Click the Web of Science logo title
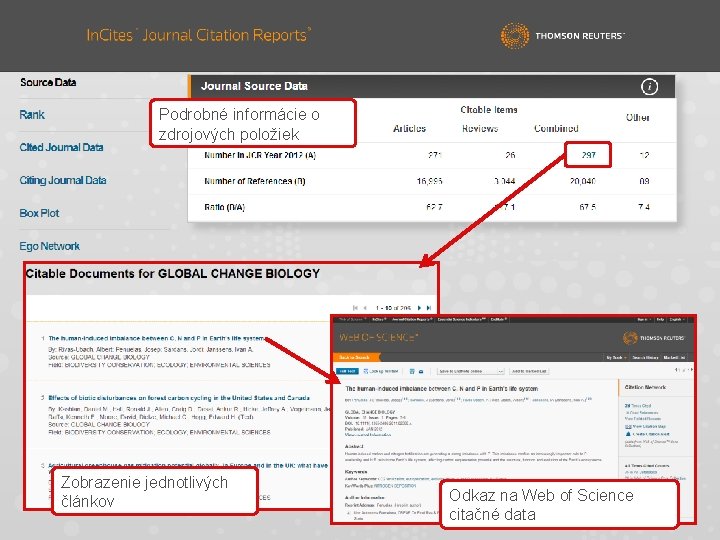The width and height of the screenshot is (720, 540). point(378,338)
